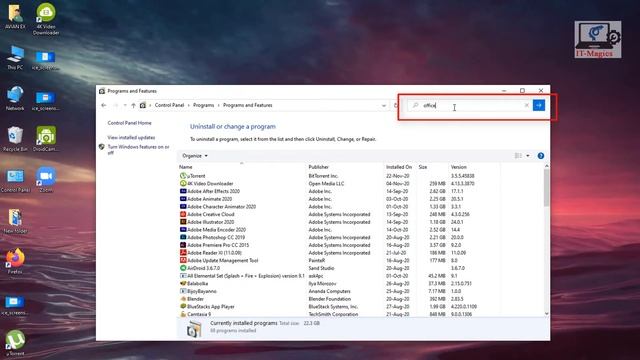The height and width of the screenshot is (360, 640).
Task: Click the change view icon
Action: pyautogui.click(x=518, y=156)
